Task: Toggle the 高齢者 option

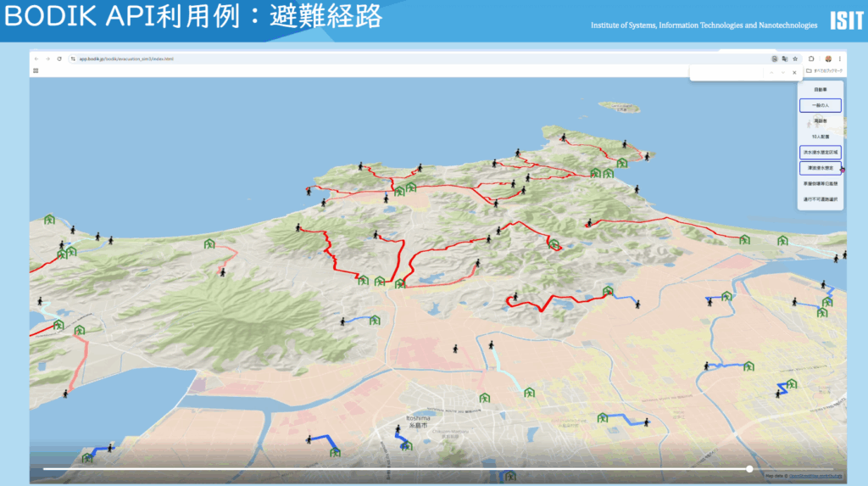Action: click(x=821, y=120)
